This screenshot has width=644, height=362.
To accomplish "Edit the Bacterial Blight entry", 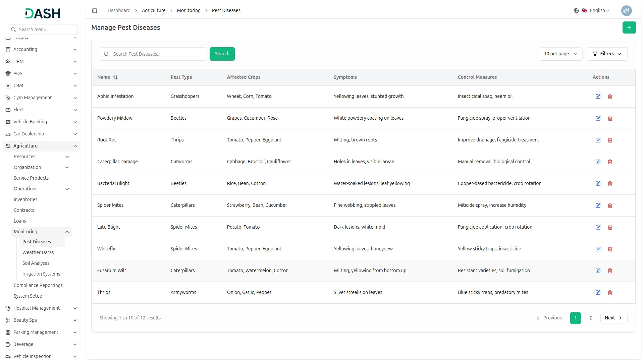I will (x=598, y=184).
